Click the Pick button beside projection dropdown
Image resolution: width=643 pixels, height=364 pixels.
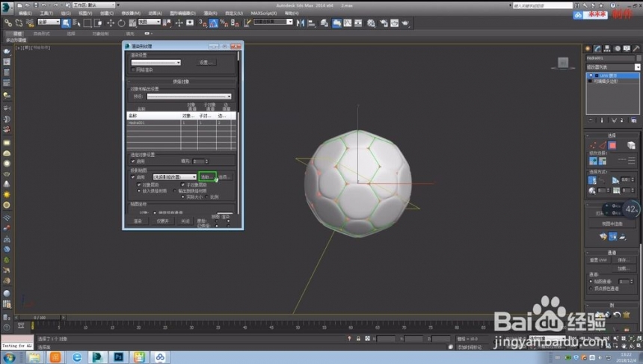point(207,177)
